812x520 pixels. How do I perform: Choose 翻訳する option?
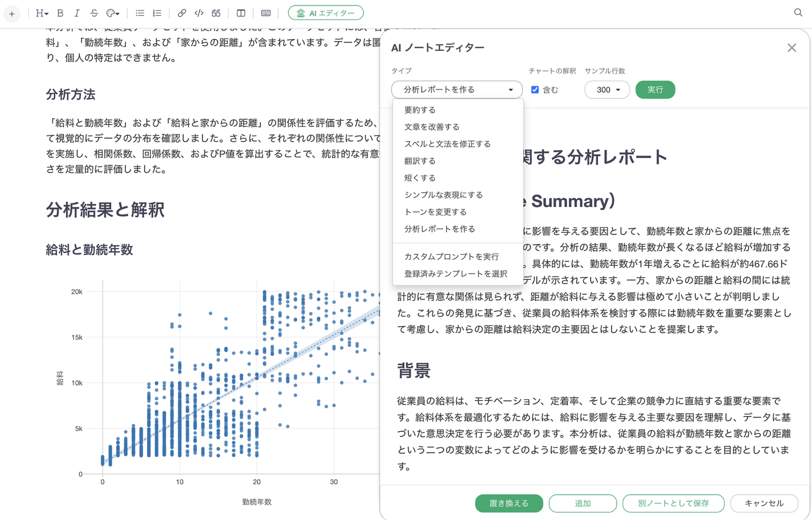pyautogui.click(x=458, y=161)
